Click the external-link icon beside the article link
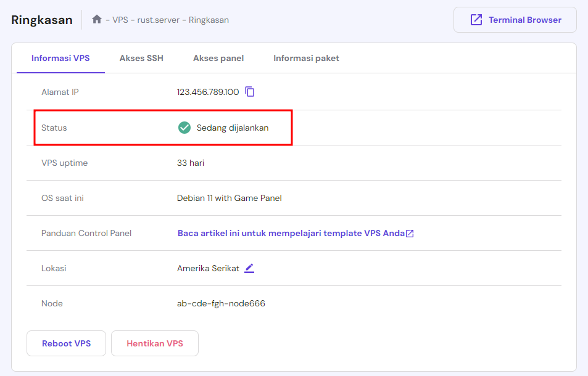 coord(408,233)
